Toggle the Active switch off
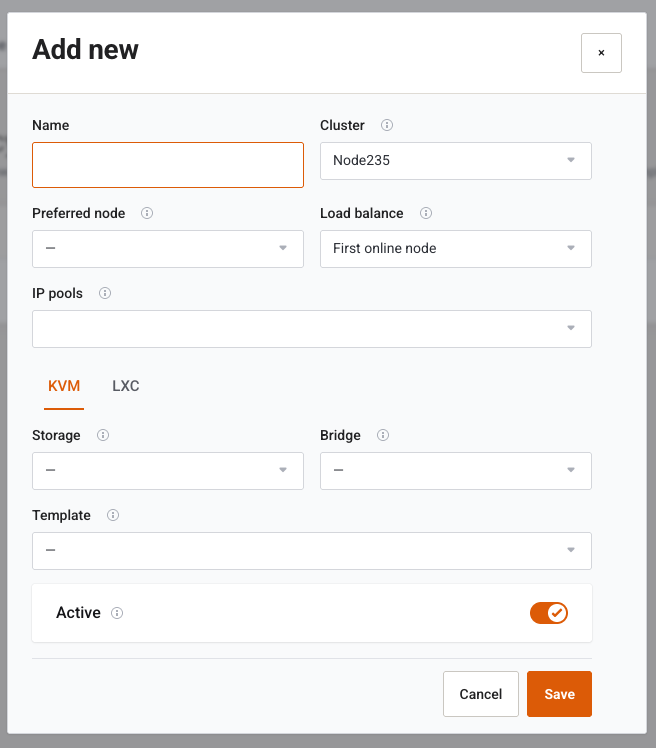The height and width of the screenshot is (748, 656). [x=549, y=613]
